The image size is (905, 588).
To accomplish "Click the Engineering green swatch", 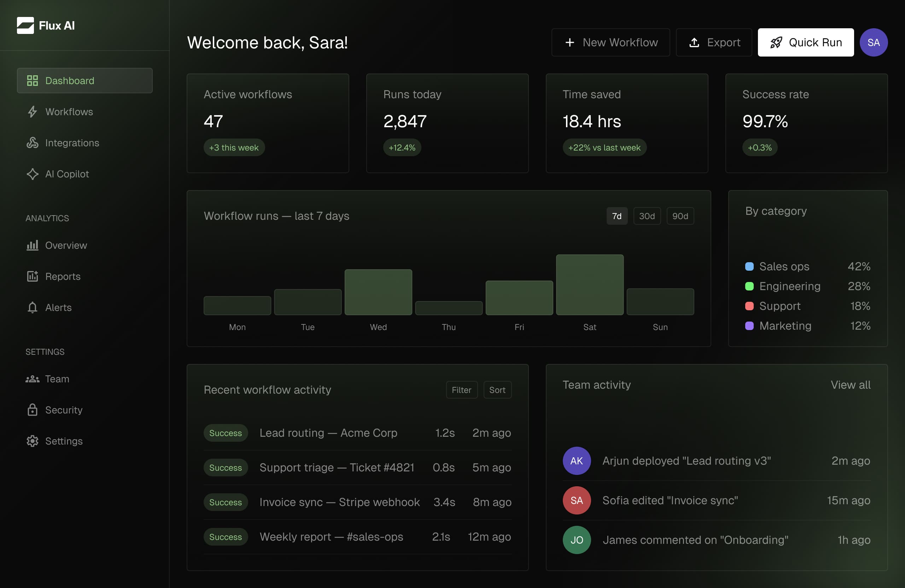I will pos(749,286).
